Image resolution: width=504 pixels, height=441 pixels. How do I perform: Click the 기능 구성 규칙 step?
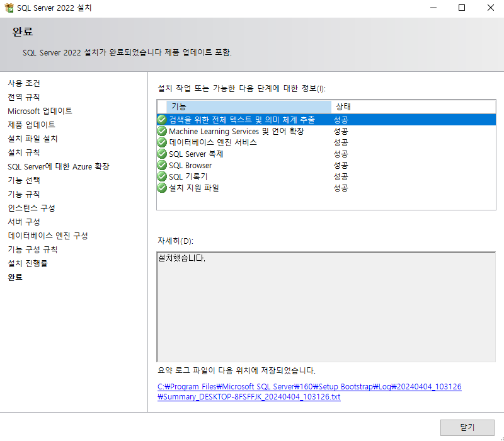[x=33, y=249]
